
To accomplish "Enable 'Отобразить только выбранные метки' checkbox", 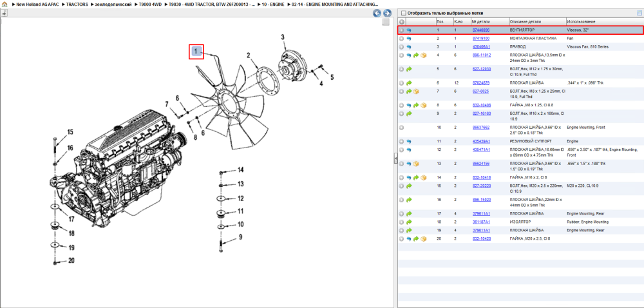I will point(403,13).
